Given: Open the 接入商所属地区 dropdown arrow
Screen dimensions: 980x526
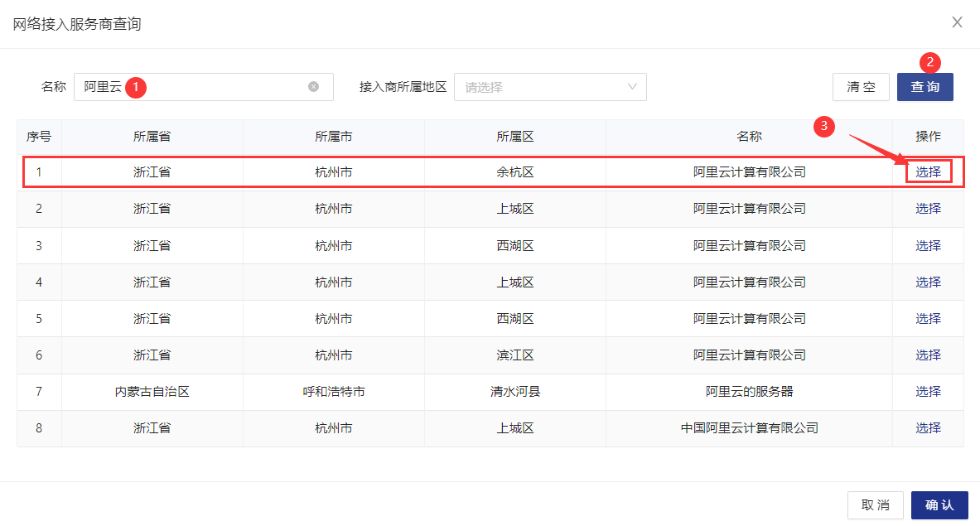Looking at the screenshot, I should point(635,87).
